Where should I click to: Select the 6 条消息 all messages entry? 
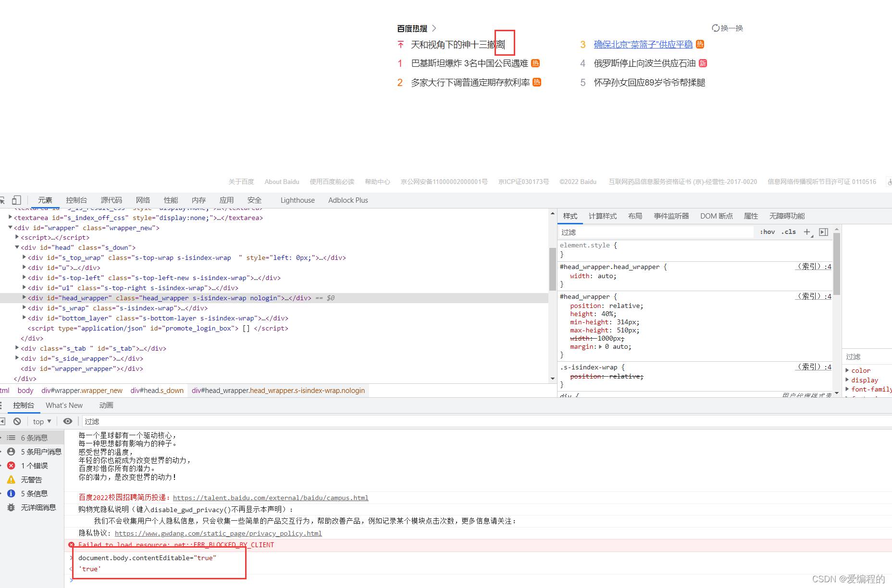coord(32,438)
